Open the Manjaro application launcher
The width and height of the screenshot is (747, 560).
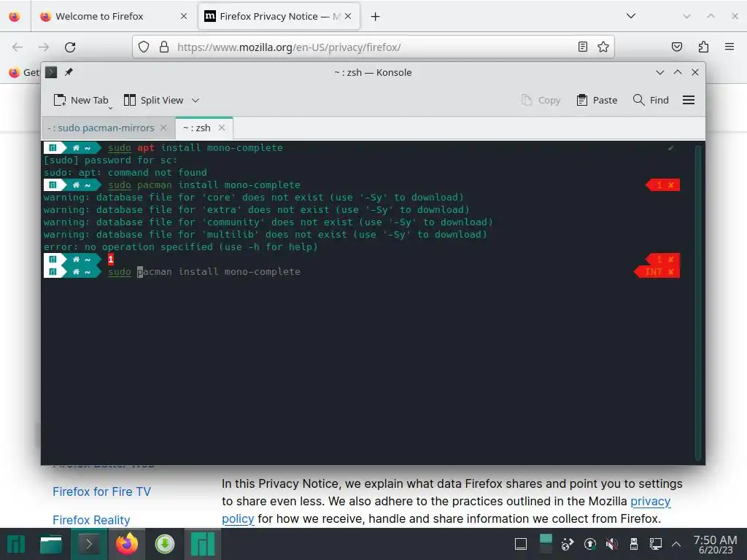click(x=15, y=544)
